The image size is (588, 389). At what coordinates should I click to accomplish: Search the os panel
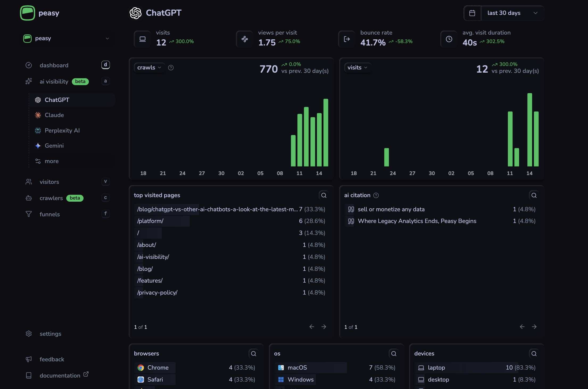coord(394,354)
